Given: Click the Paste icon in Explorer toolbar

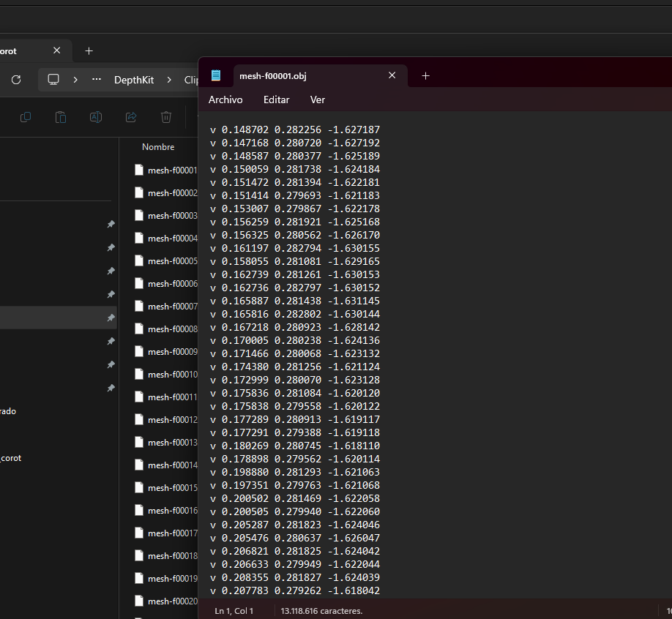Looking at the screenshot, I should point(61,117).
